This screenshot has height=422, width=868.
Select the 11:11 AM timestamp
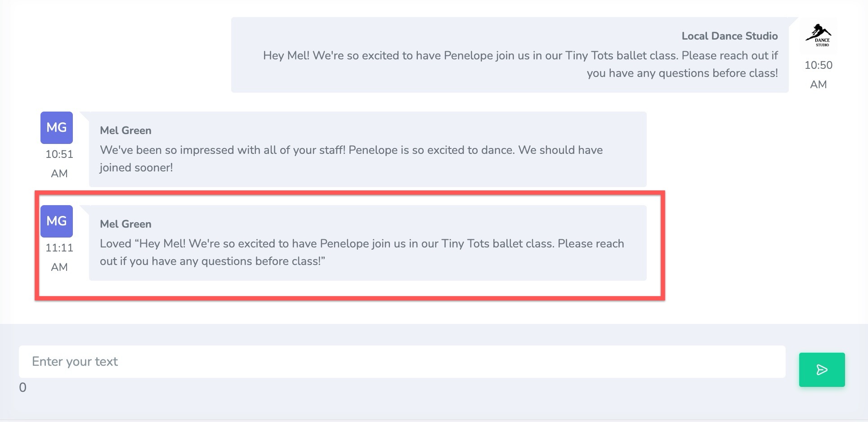click(59, 257)
